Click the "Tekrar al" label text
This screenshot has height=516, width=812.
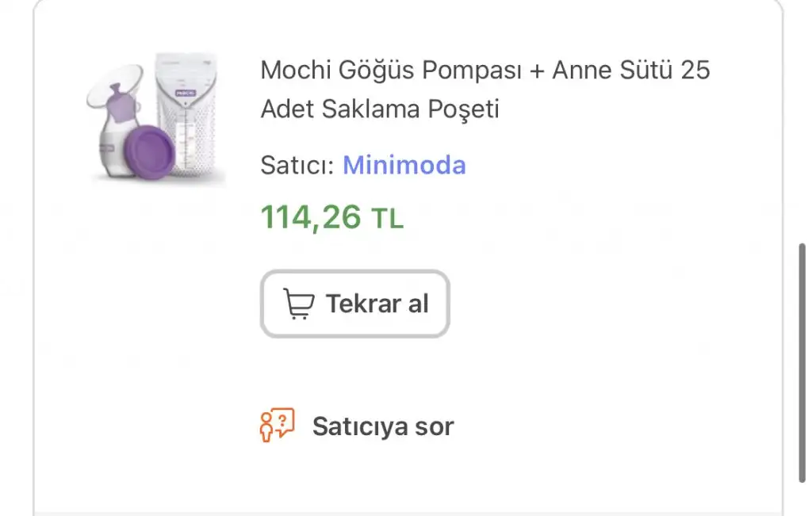(377, 304)
